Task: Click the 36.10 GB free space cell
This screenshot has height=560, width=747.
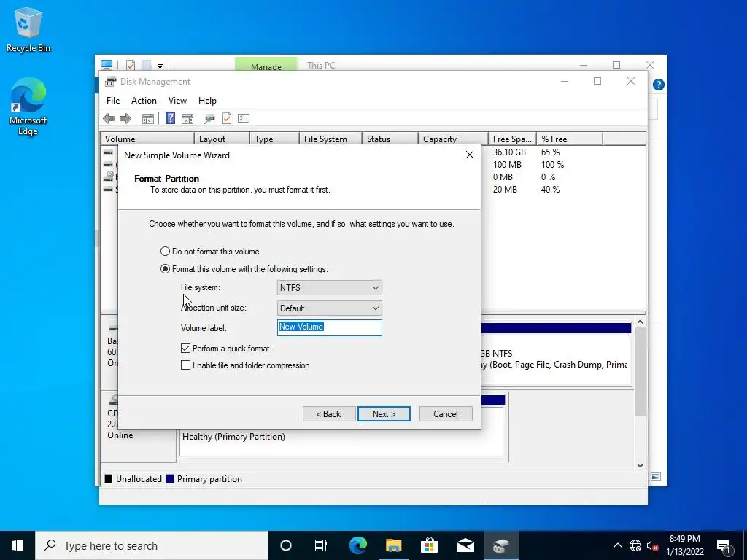Action: click(x=509, y=152)
